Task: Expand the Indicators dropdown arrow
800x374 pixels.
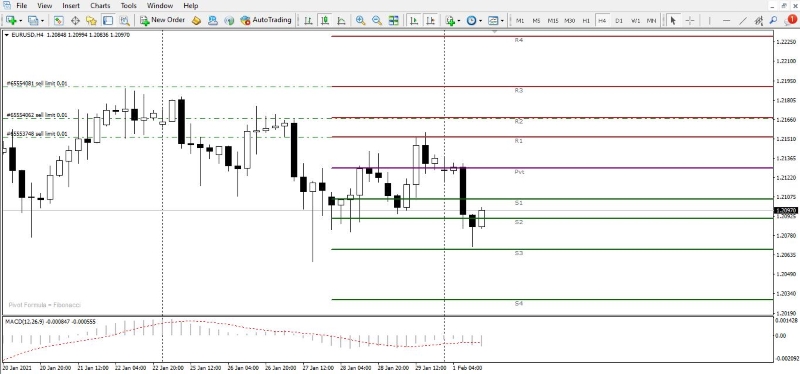Action: [x=459, y=21]
